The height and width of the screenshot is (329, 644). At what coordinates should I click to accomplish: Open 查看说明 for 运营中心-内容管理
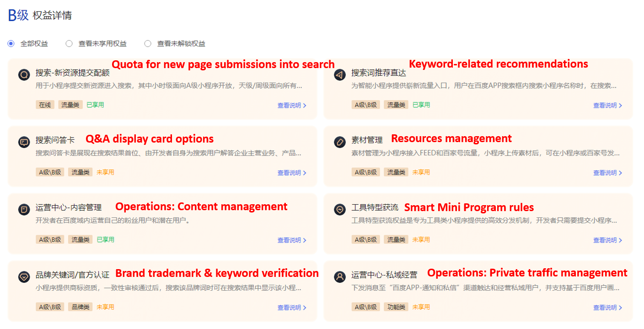pyautogui.click(x=292, y=240)
